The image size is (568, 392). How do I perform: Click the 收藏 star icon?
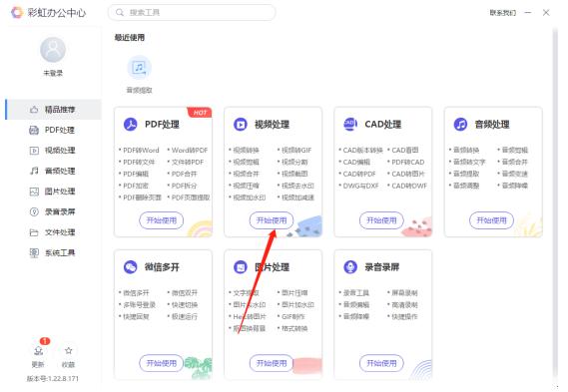[x=68, y=350]
